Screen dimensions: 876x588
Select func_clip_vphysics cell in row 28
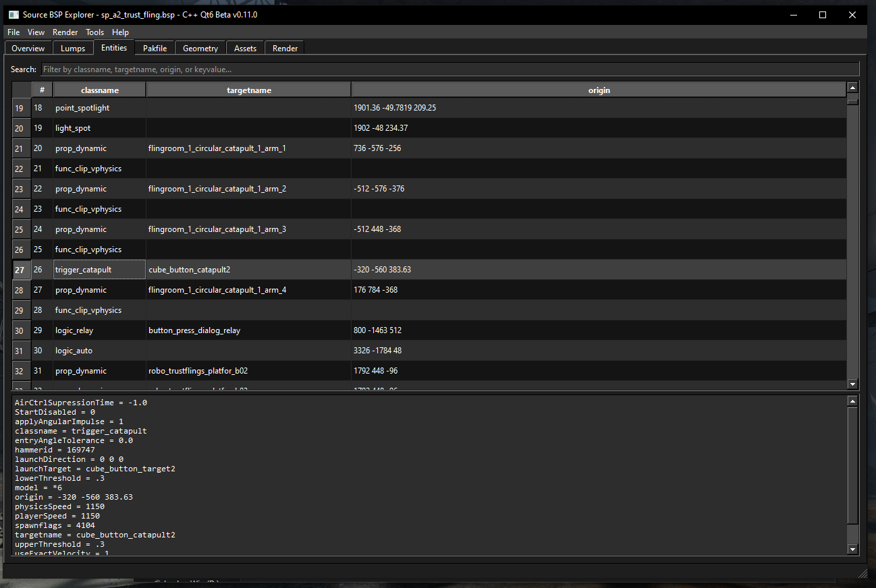[x=100, y=310]
